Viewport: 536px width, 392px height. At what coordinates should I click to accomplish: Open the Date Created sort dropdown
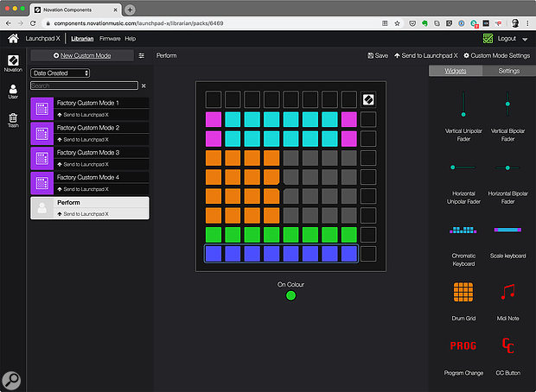coord(61,73)
